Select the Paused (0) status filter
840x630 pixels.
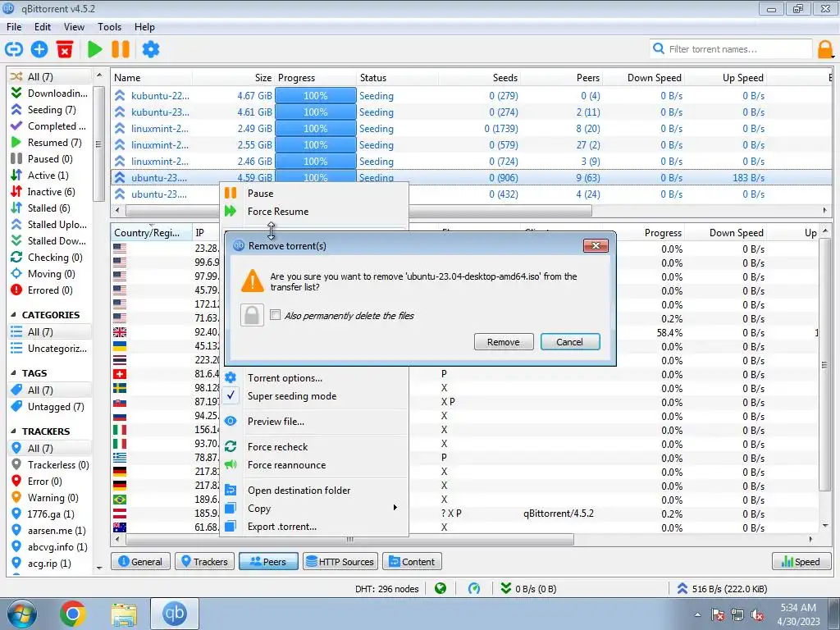coord(49,159)
